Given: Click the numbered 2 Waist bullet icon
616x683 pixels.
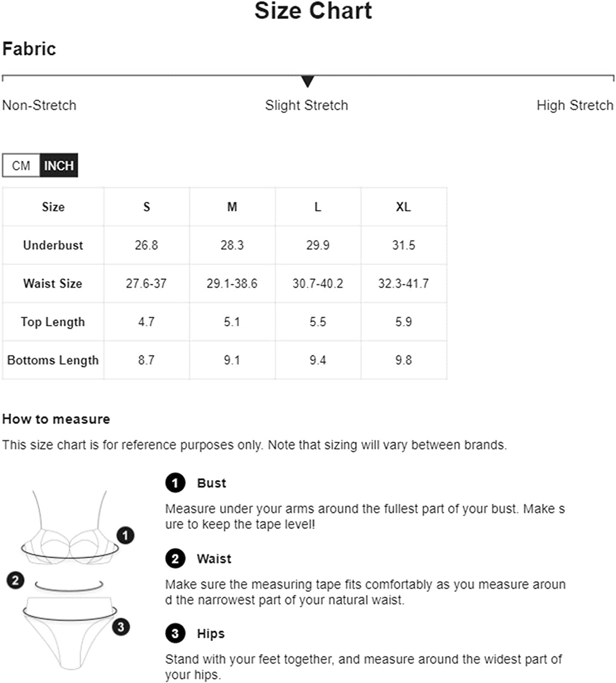Looking at the screenshot, I should click(175, 559).
